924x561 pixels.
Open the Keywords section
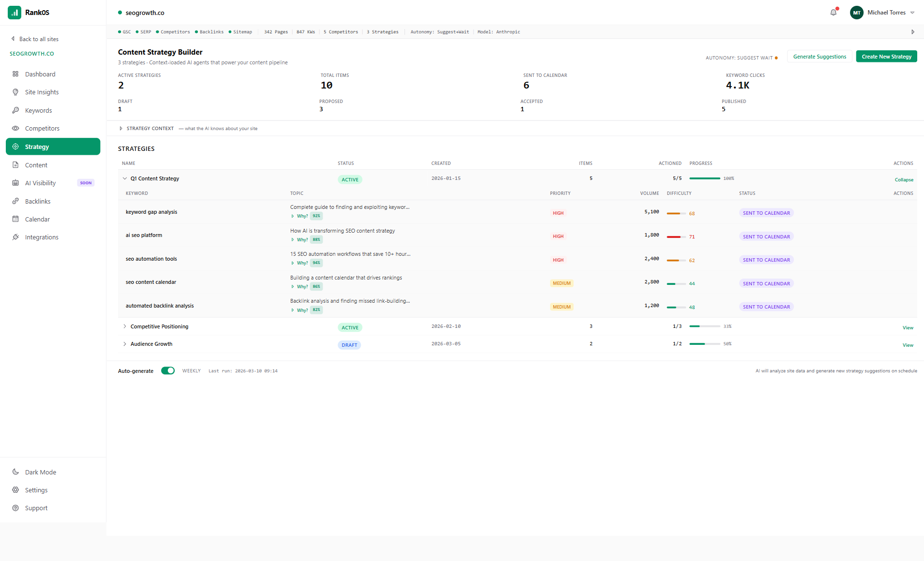(x=38, y=110)
